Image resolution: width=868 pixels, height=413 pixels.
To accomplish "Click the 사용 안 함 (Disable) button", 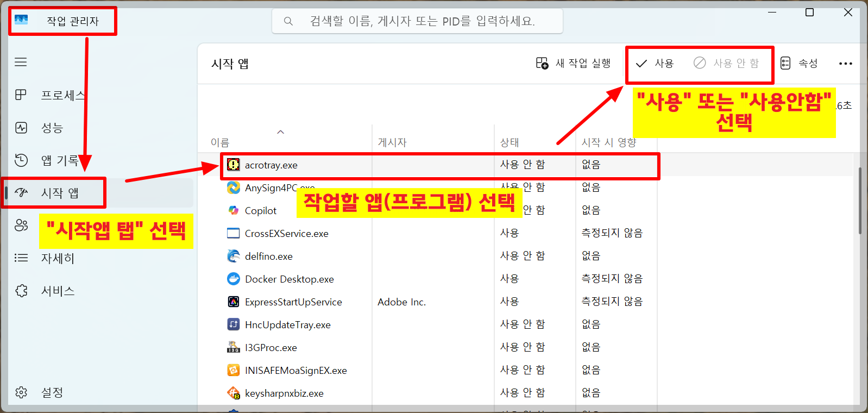I will tap(726, 64).
